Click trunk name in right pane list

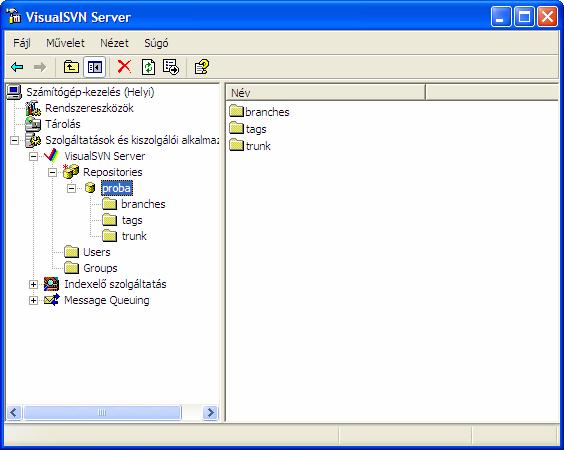pyautogui.click(x=258, y=146)
